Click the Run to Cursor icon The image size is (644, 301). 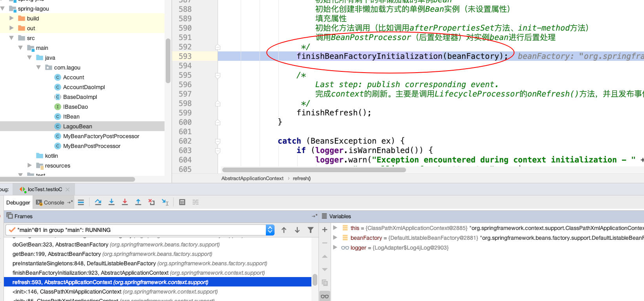click(165, 202)
